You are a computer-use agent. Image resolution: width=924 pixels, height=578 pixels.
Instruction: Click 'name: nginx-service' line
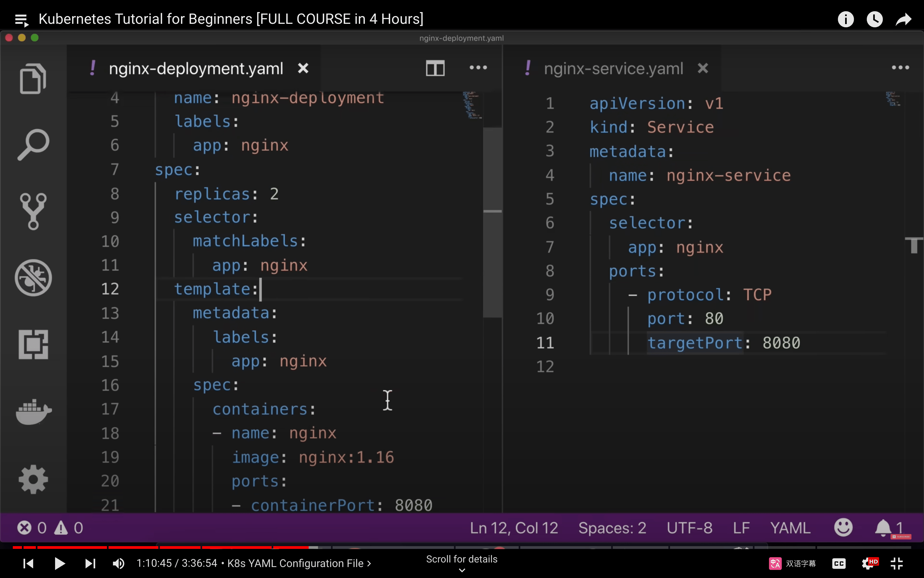point(699,176)
